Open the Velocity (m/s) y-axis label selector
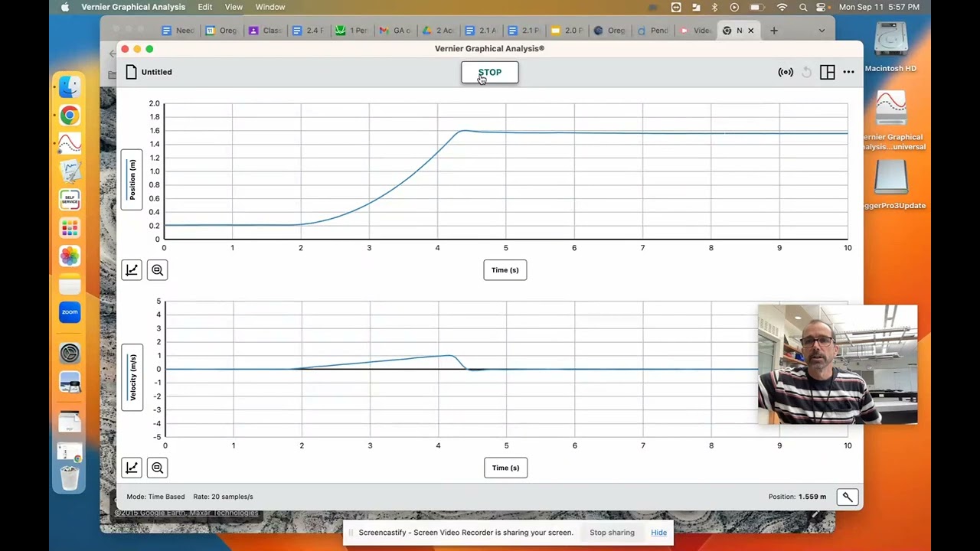 click(x=132, y=377)
